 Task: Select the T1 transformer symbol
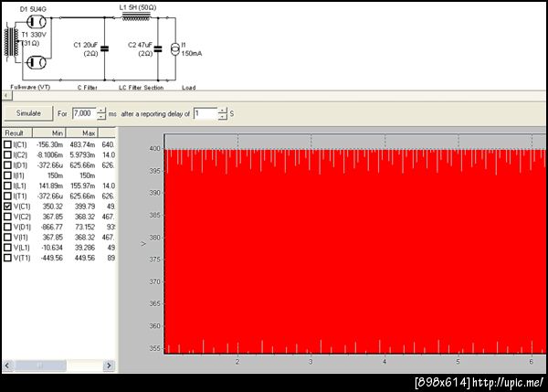pyautogui.click(x=12, y=42)
